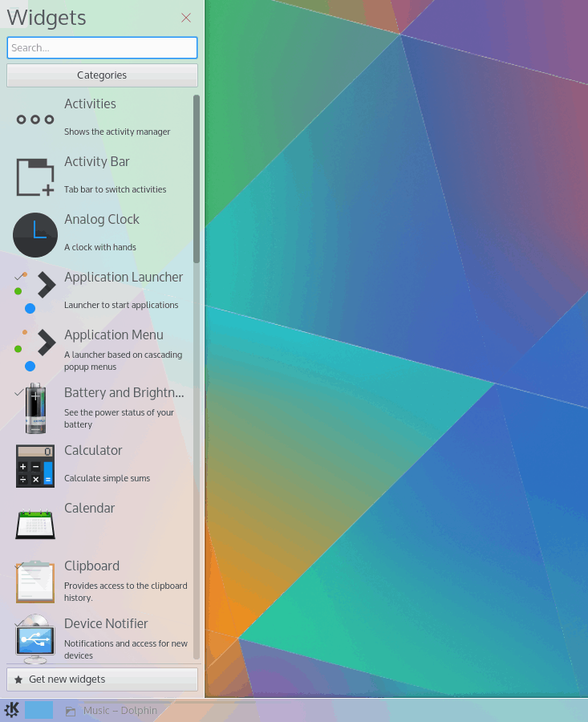Click the Clipboard widget icon
The width and height of the screenshot is (588, 722).
coord(35,581)
